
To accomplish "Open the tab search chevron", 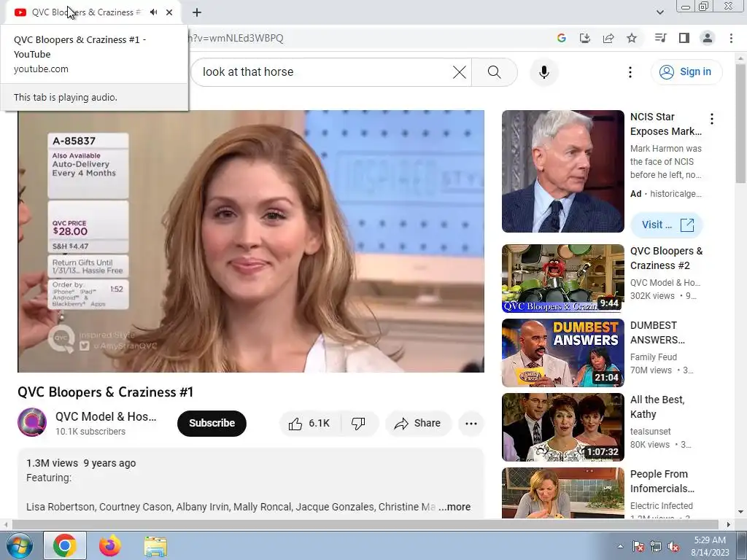I will tap(659, 12).
